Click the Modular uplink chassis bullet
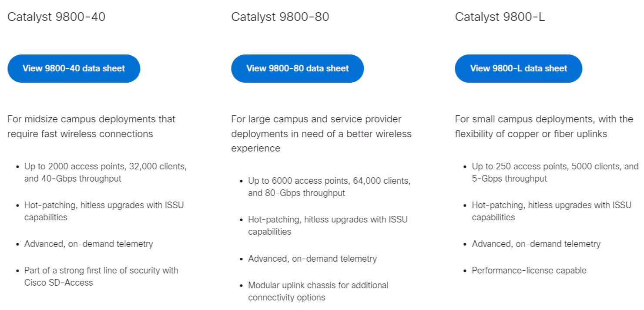644x310 pixels. click(x=318, y=291)
